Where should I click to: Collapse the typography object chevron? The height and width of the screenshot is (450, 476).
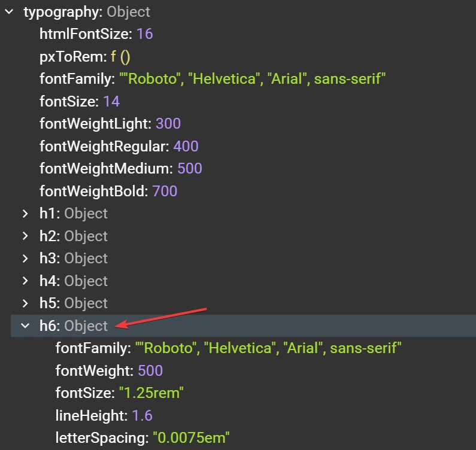click(9, 12)
